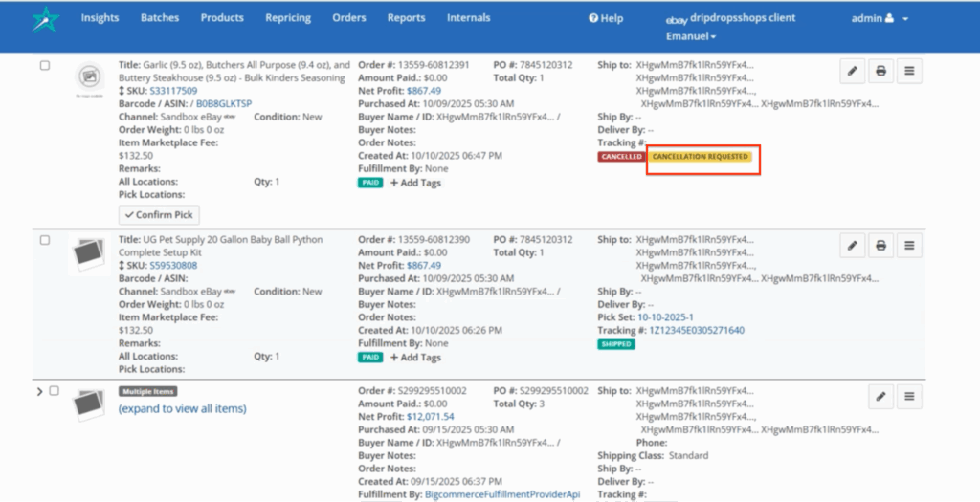Open the admin user dropdown
This screenshot has width=980, height=502.
tap(880, 18)
